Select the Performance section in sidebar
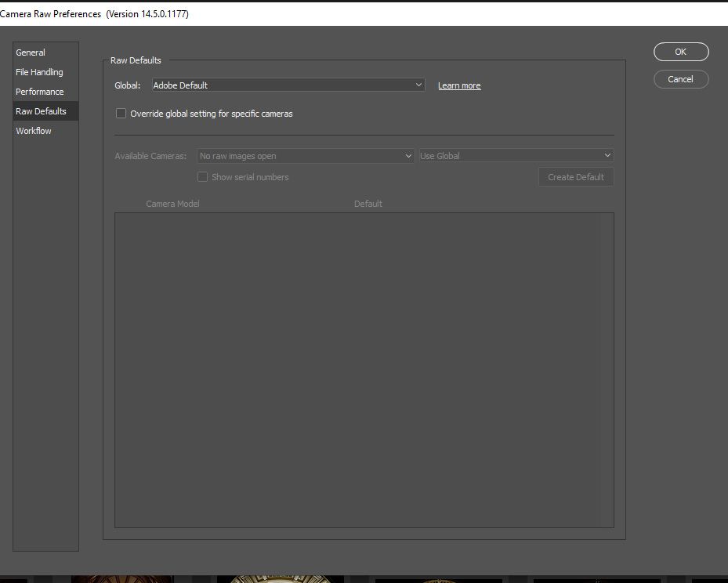This screenshot has height=583, width=728. pyautogui.click(x=39, y=92)
